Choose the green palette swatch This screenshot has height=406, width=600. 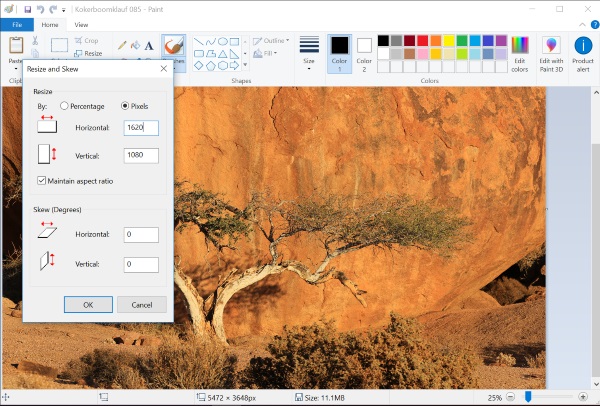[x=462, y=41]
